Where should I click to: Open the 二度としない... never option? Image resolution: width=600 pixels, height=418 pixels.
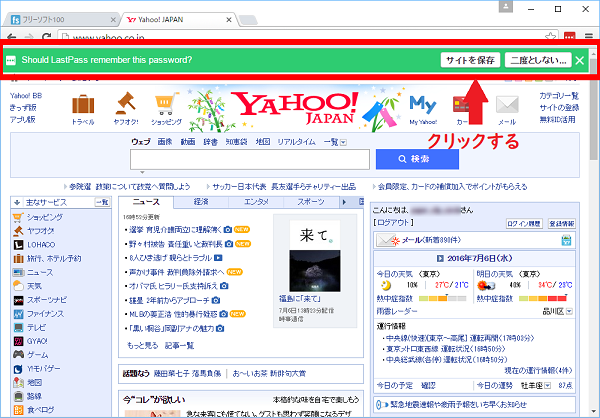coord(537,60)
